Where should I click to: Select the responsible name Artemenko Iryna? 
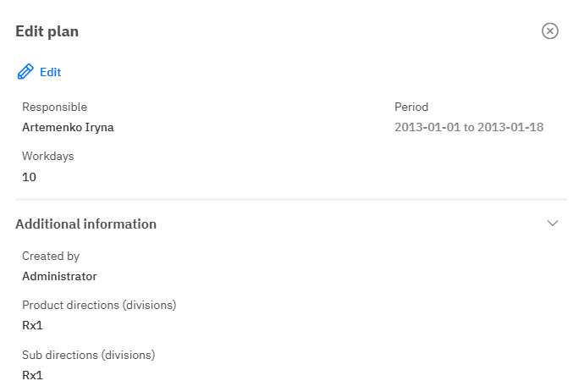[x=68, y=128]
